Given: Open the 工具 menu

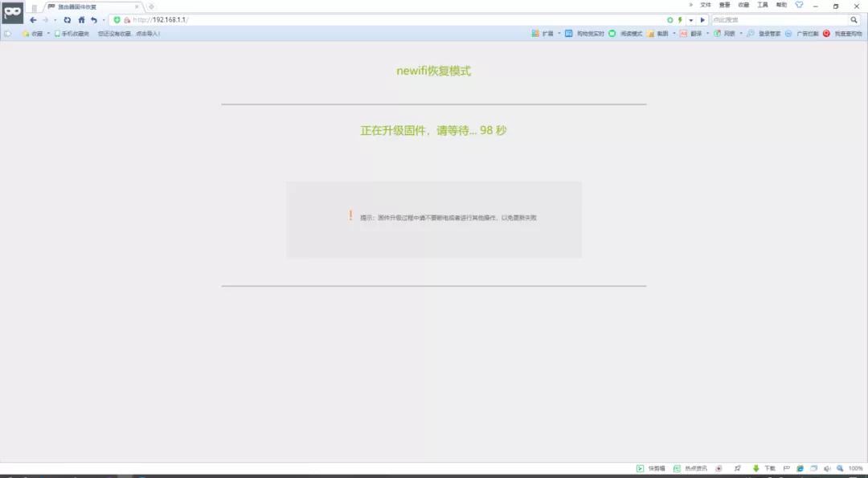Looking at the screenshot, I should point(762,5).
